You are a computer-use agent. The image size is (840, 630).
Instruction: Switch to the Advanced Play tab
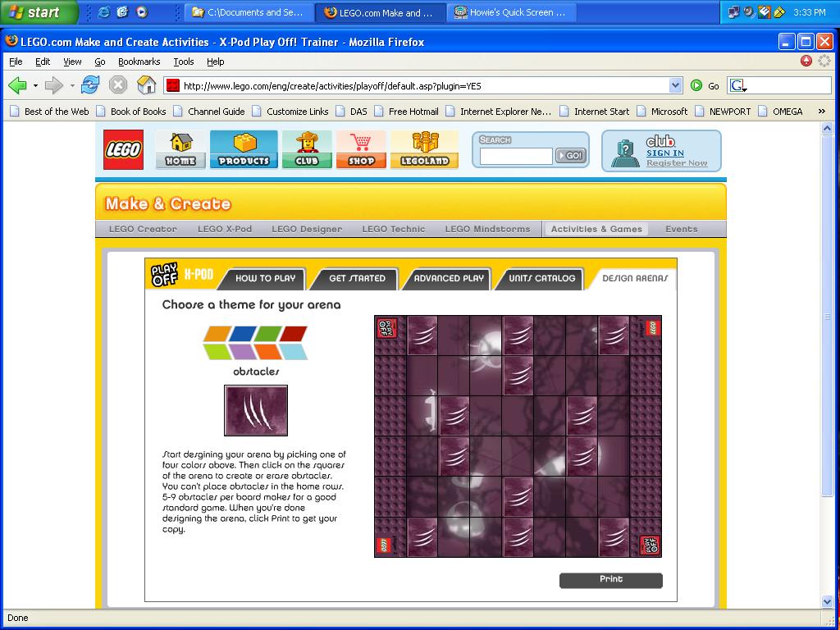click(x=449, y=279)
